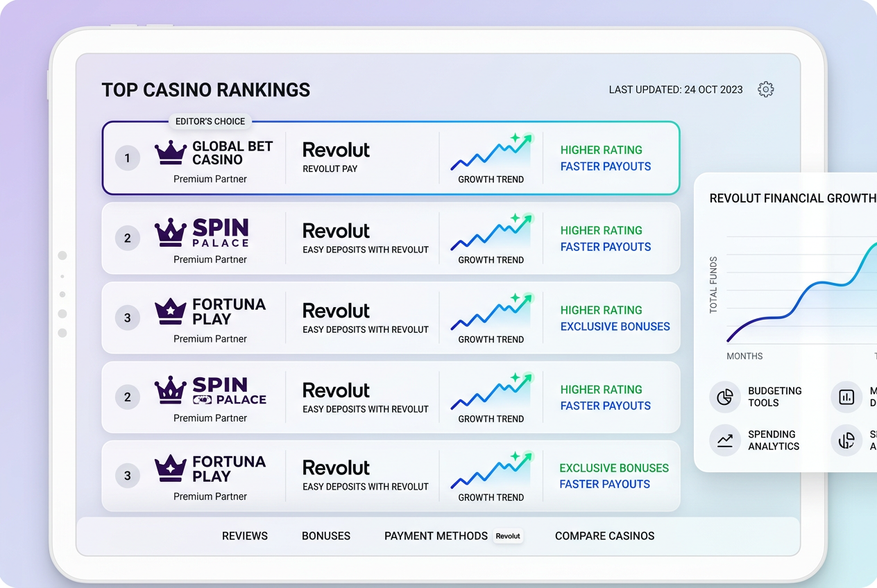Open the Reviews tab
Image resolution: width=877 pixels, height=588 pixels.
[x=245, y=536]
